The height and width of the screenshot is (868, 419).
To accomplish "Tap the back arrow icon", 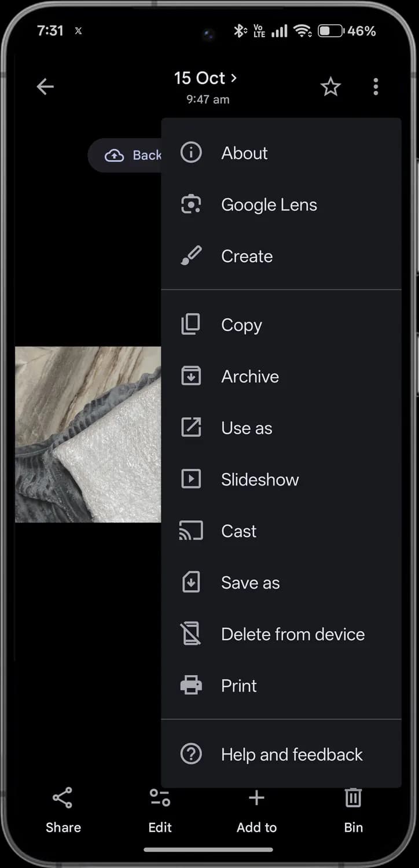I will point(45,87).
